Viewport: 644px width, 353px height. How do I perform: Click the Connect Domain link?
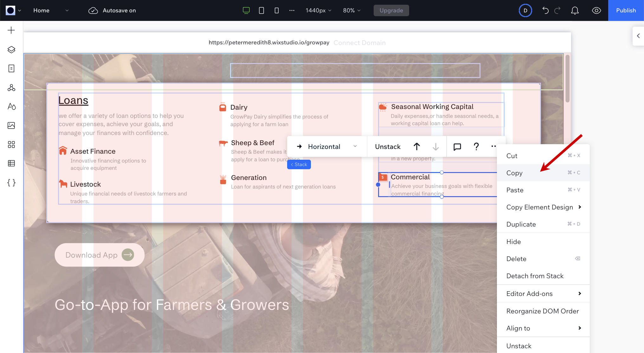click(359, 43)
